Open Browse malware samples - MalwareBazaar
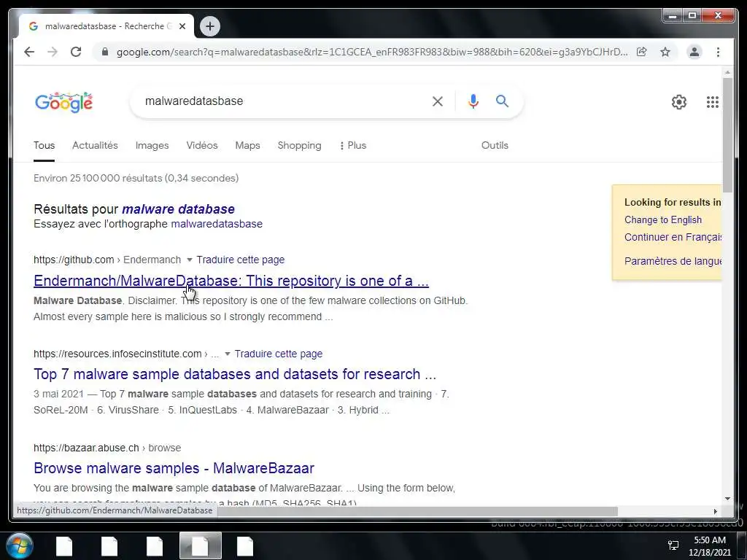Screen dimensions: 747x560 (174, 468)
